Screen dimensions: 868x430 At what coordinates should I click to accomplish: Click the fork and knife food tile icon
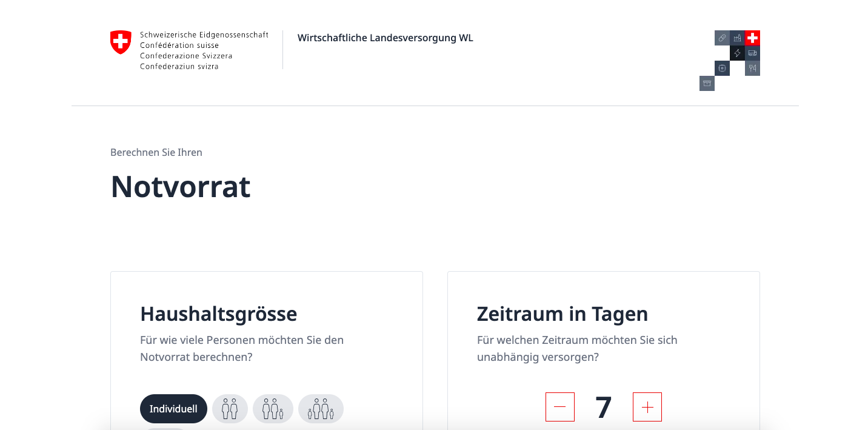(752, 68)
